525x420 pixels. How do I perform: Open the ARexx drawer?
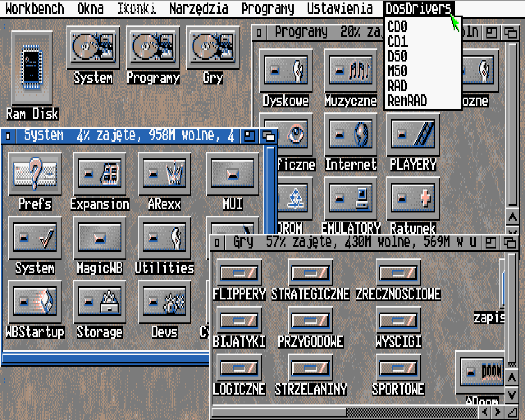tap(164, 174)
